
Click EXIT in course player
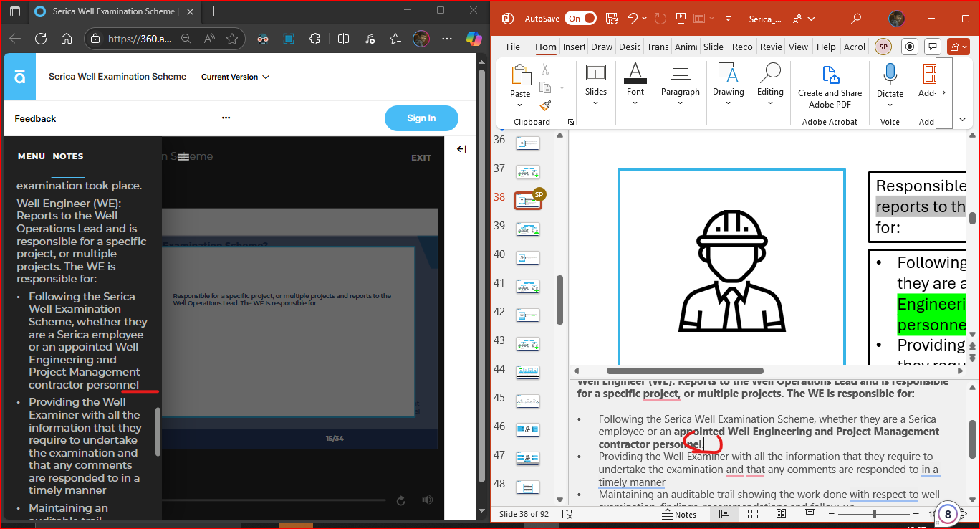pyautogui.click(x=421, y=158)
